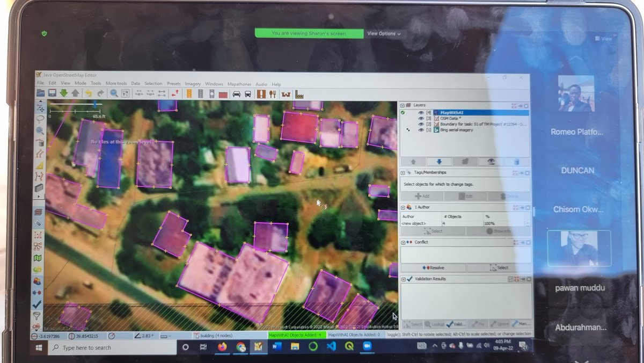
Task: Click the red arrows reverse-way icon
Action: (x=175, y=94)
